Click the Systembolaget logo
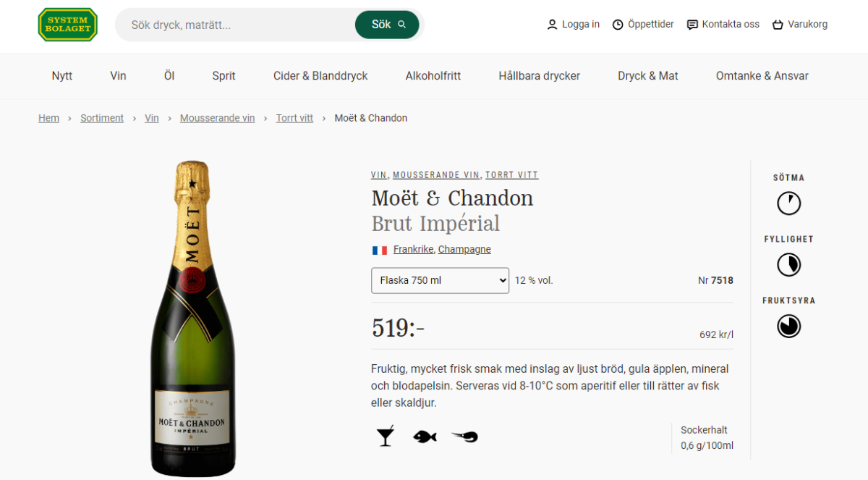 [67, 25]
